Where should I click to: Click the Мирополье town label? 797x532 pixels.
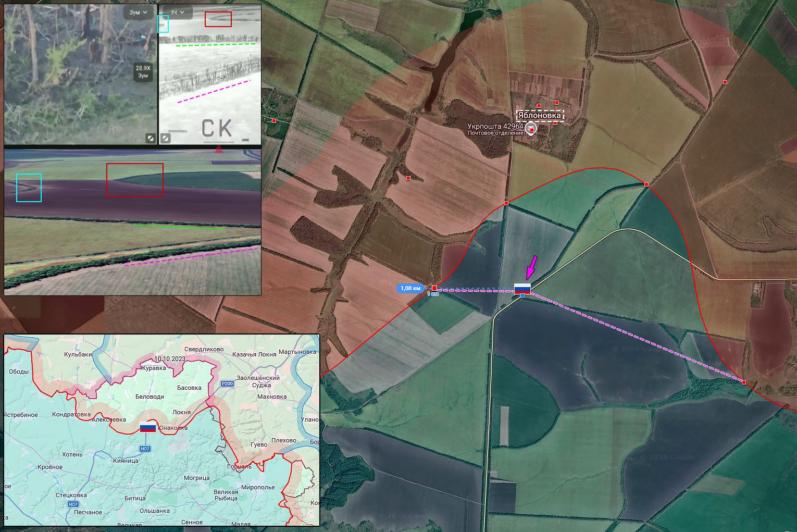pos(258,487)
